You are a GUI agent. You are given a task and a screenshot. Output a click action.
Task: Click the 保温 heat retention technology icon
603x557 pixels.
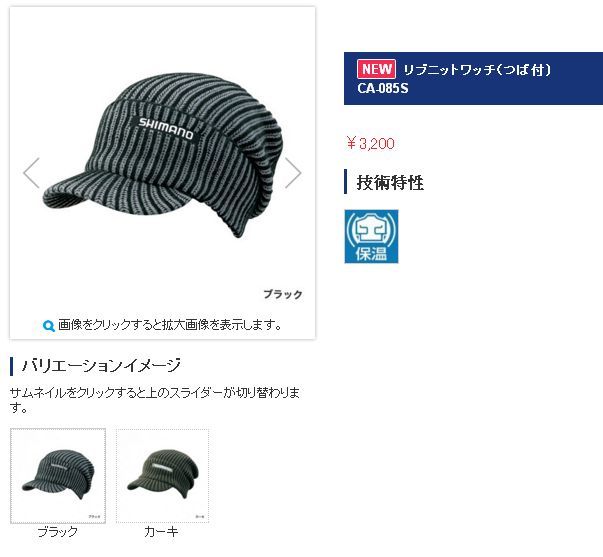pos(371,236)
